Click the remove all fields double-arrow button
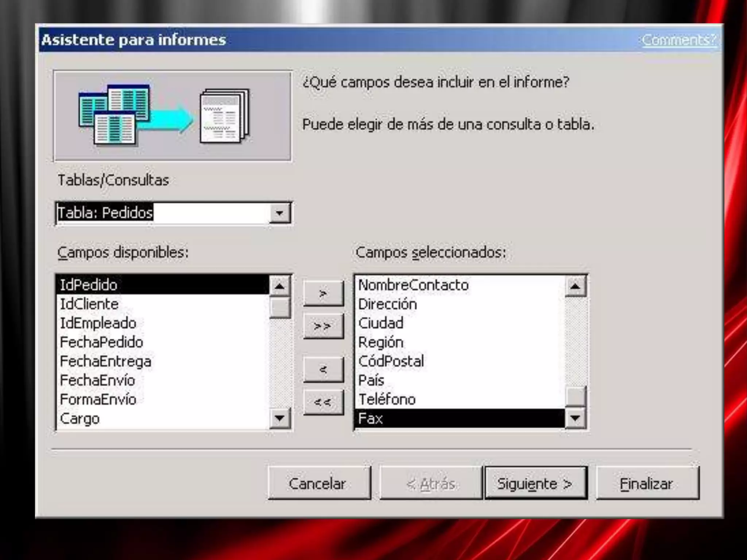Image resolution: width=747 pixels, height=560 pixels. (323, 402)
